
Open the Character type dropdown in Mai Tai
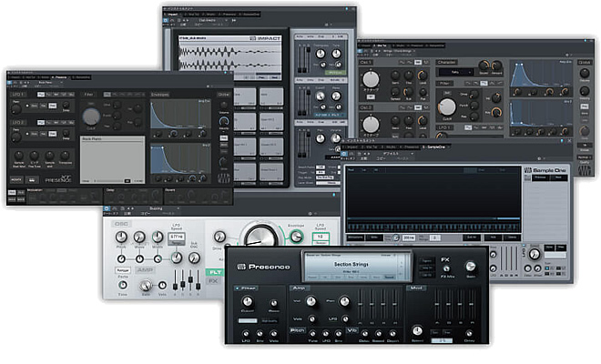pos(455,72)
